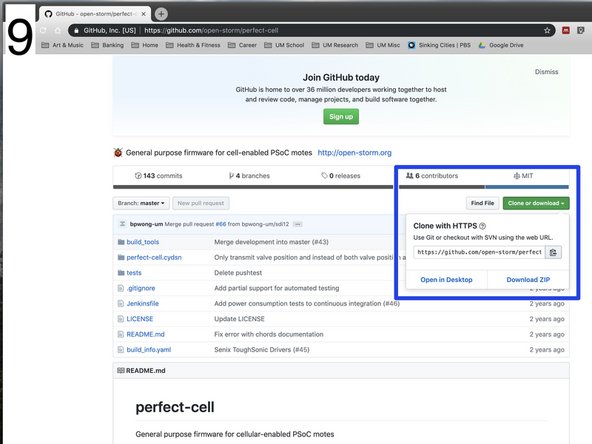Open the Art & Music bookmark folder
Image resolution: width=592 pixels, height=444 pixels.
pos(62,45)
